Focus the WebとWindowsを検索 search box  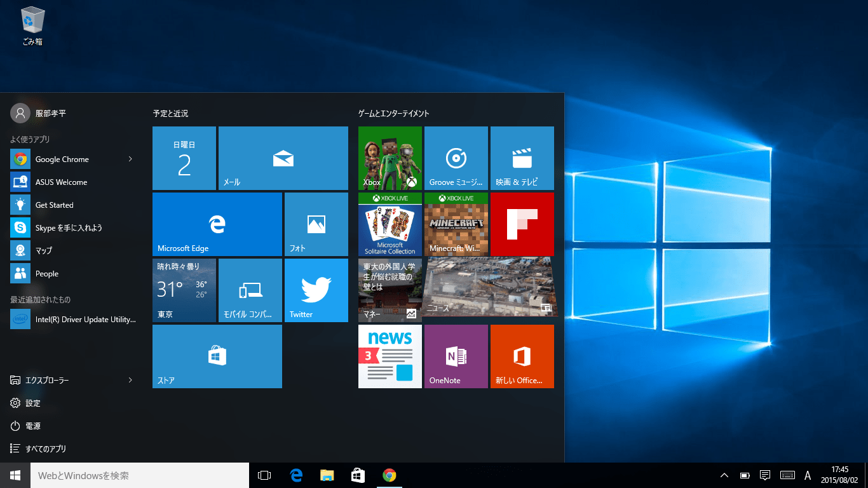tap(140, 475)
